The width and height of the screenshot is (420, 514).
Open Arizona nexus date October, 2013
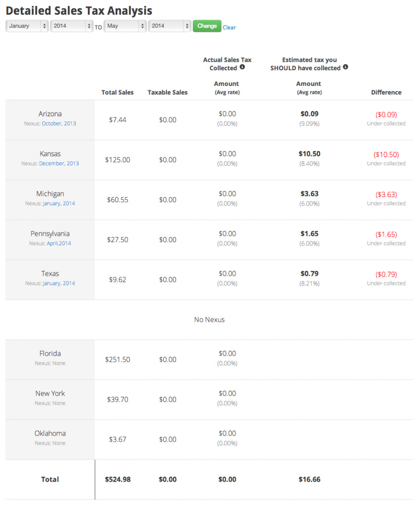coord(59,124)
